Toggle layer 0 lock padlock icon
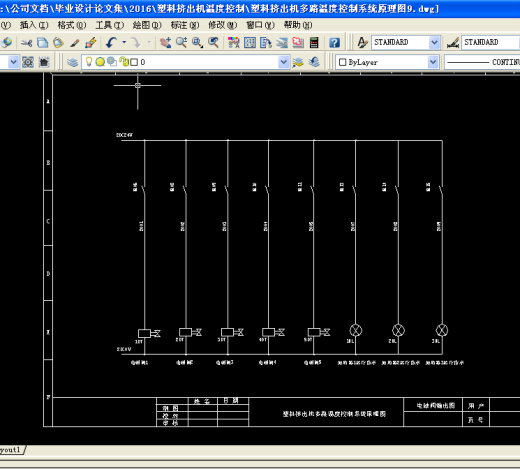This screenshot has height=469, width=520. tap(124, 62)
